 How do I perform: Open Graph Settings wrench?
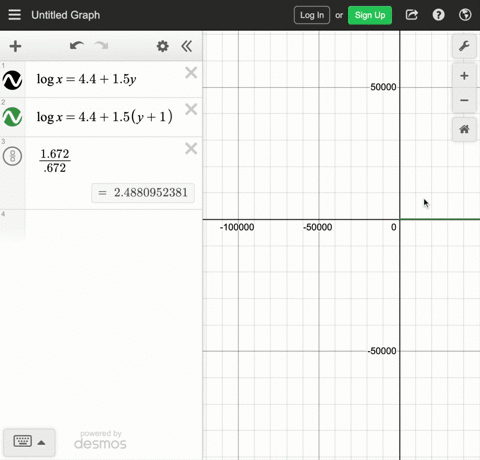pyautogui.click(x=464, y=46)
